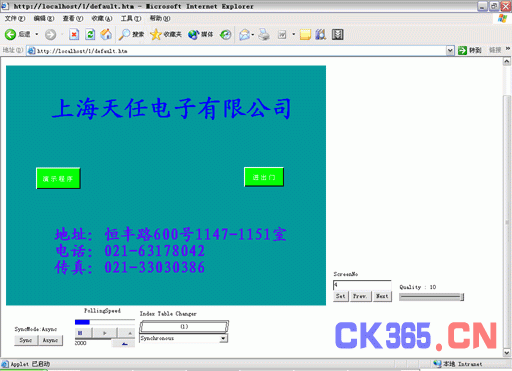
Task: Click the Next screen button
Action: pos(382,296)
